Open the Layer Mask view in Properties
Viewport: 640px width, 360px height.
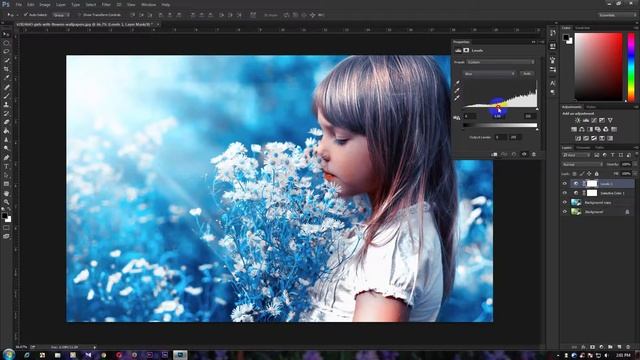click(x=466, y=50)
